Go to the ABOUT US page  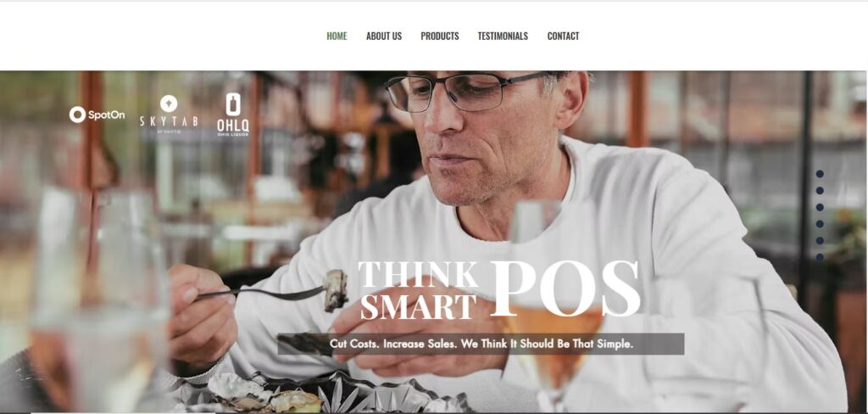tap(384, 36)
